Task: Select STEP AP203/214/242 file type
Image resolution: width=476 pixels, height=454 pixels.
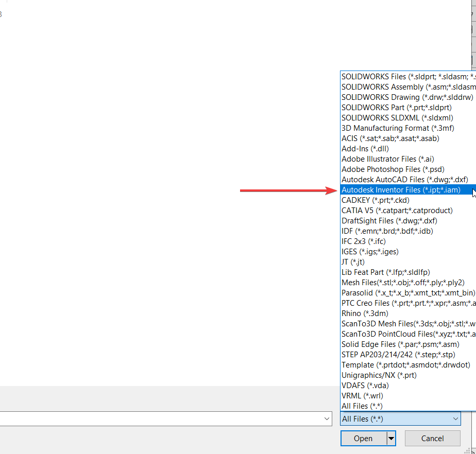Action: point(398,355)
